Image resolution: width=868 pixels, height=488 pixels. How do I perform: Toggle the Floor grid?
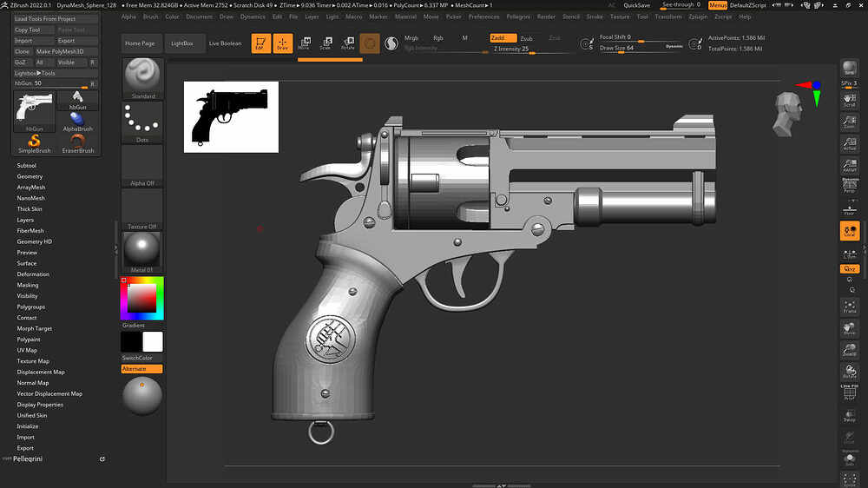tap(849, 208)
